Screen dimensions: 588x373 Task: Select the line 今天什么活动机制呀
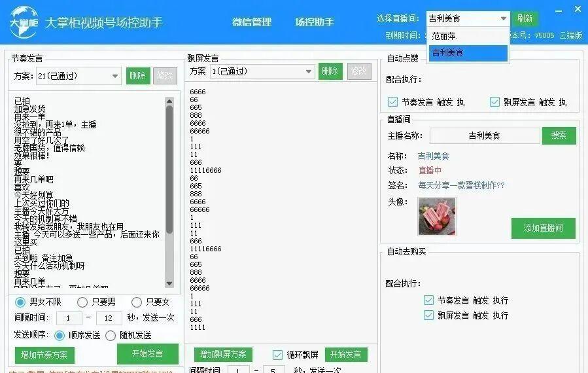(x=50, y=266)
